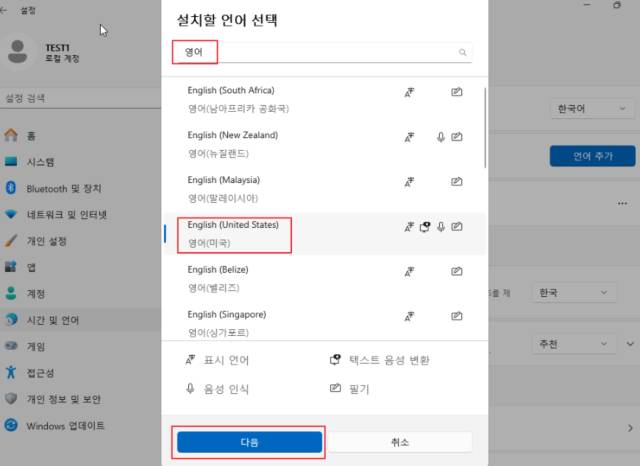The height and width of the screenshot is (466, 640).
Task: Click TEST1 account avatar icon
Action: pyautogui.click(x=19, y=54)
